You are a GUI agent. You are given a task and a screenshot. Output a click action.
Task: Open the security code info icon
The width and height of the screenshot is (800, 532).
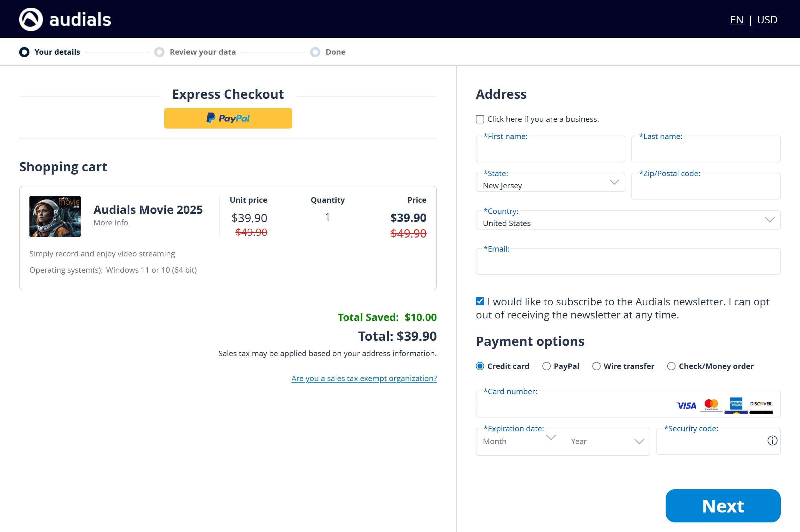[772, 440]
